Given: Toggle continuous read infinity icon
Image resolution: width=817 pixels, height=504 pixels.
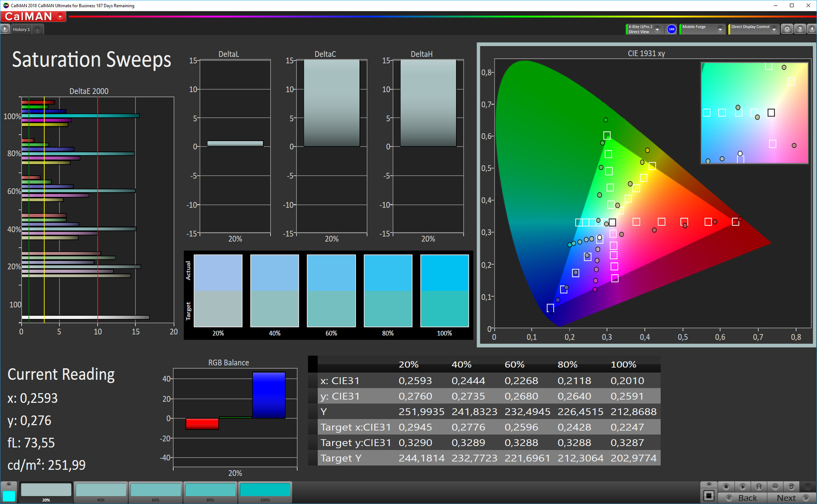Looking at the screenshot, I should coord(775,487).
